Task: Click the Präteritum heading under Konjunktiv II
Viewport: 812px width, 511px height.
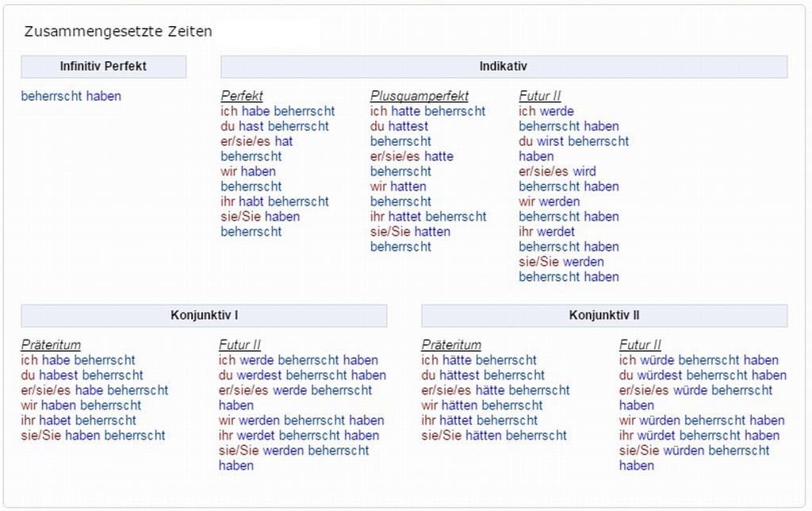Action: [451, 345]
